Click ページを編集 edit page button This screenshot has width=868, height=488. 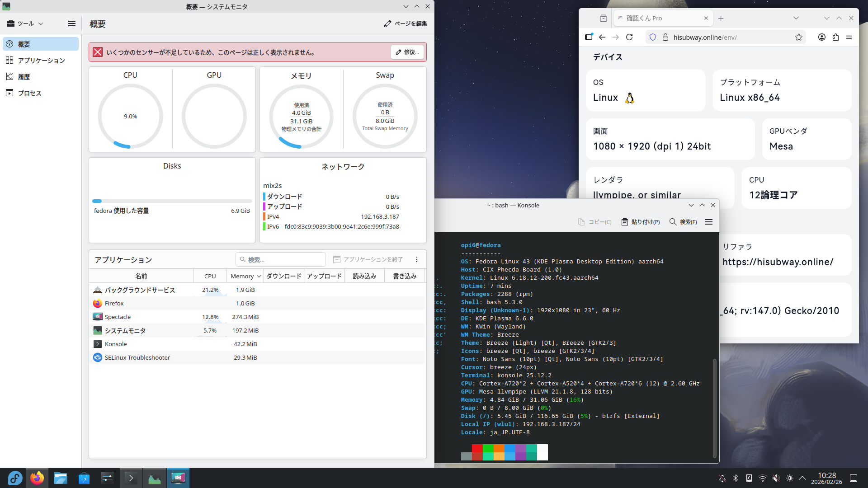pos(406,23)
